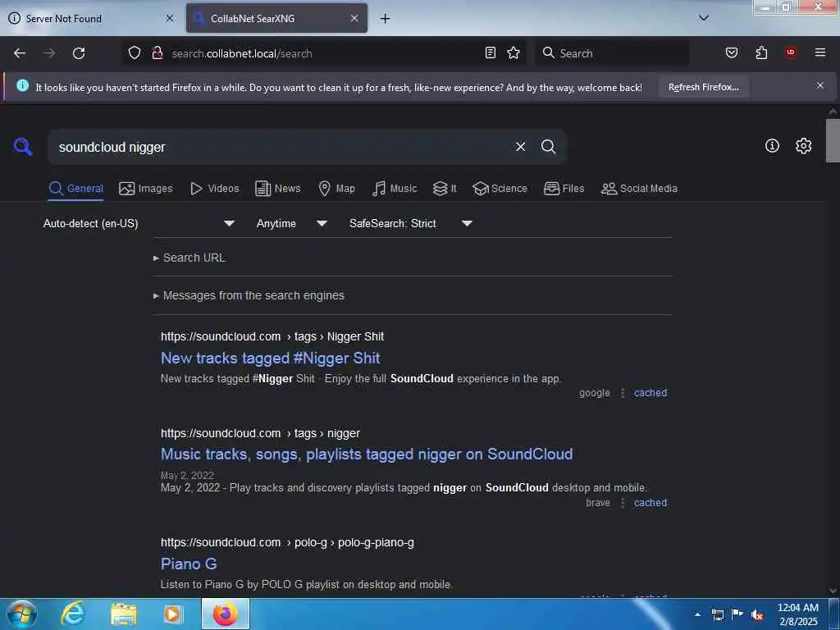Open Windows Media Player from taskbar

coord(172,614)
